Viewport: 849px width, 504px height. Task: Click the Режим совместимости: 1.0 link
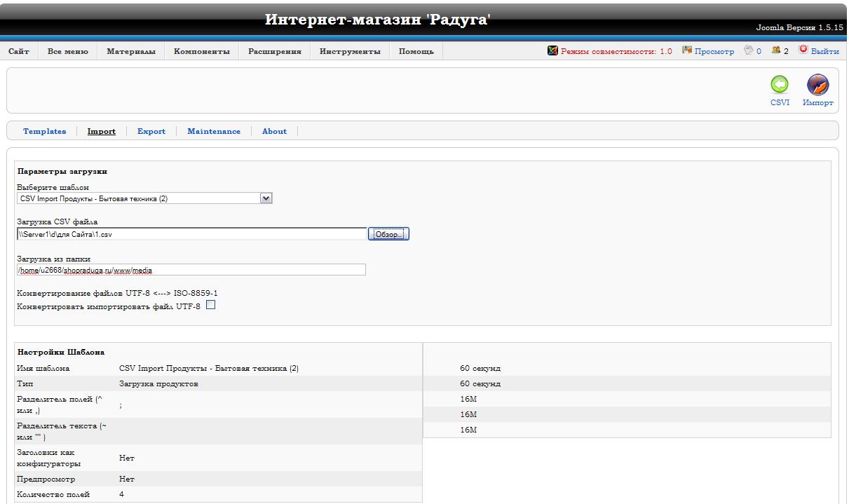point(616,52)
